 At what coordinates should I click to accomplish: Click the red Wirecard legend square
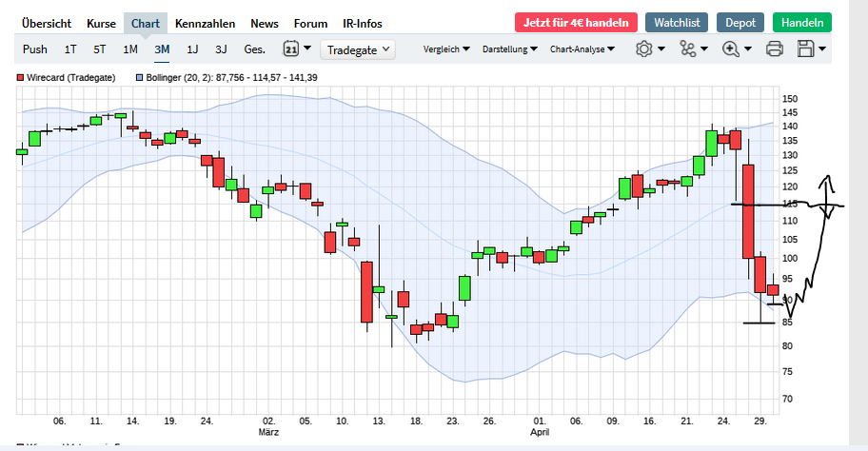[22, 77]
